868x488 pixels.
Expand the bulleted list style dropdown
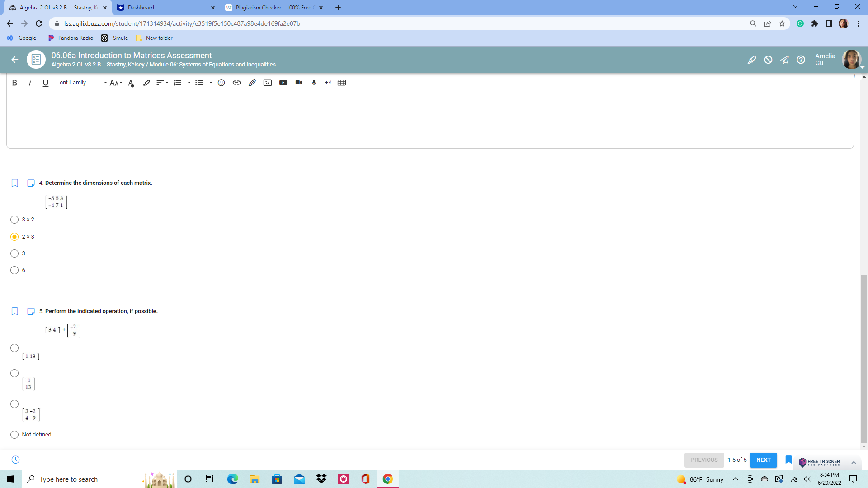[211, 83]
